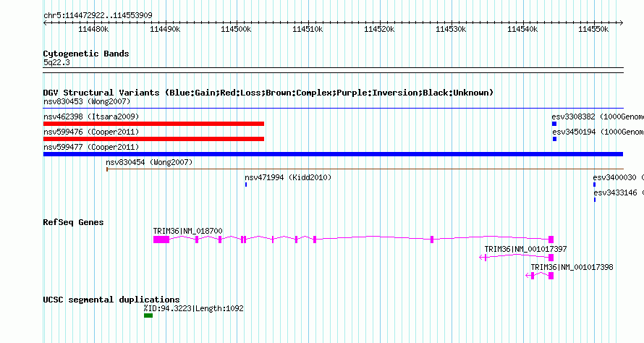Image resolution: width=644 pixels, height=343 pixels.
Task: Click the 114500k ruler tick label
Action: 236,29
